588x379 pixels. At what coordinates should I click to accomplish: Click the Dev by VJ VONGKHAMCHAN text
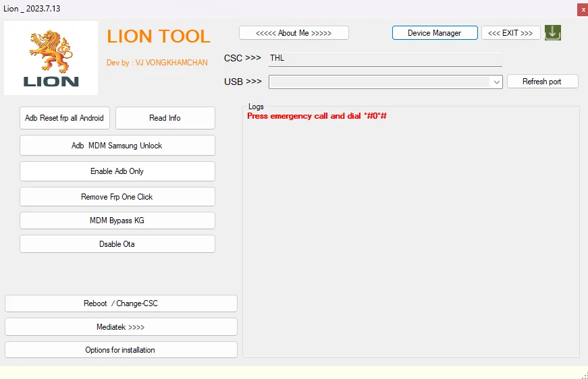click(157, 63)
